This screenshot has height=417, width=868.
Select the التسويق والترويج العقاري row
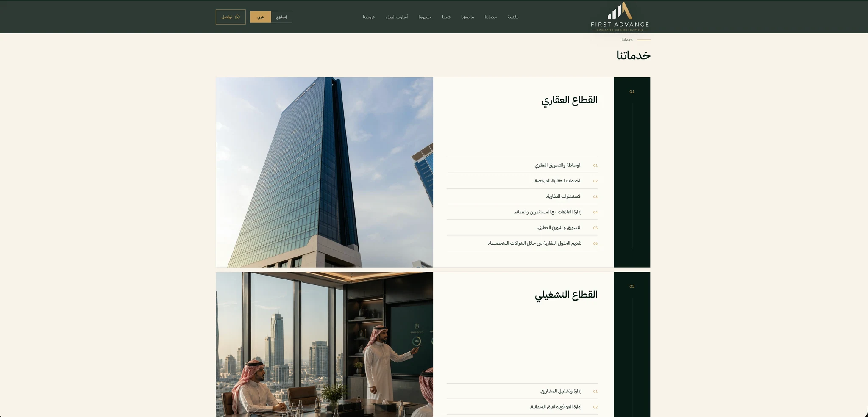(x=522, y=228)
